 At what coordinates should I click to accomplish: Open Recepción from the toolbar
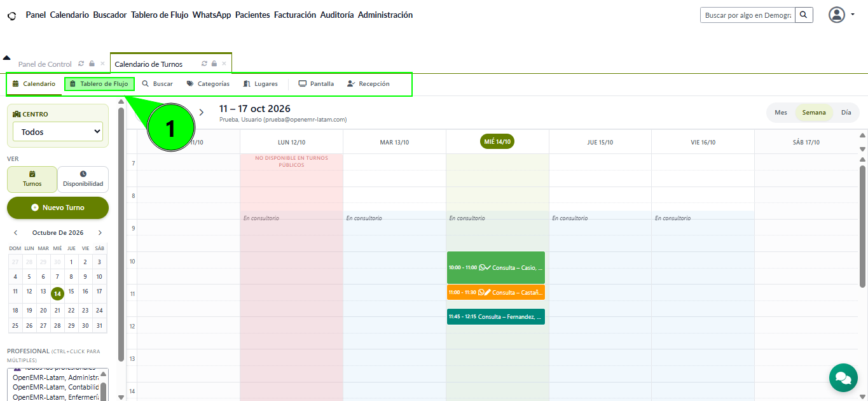pos(368,83)
